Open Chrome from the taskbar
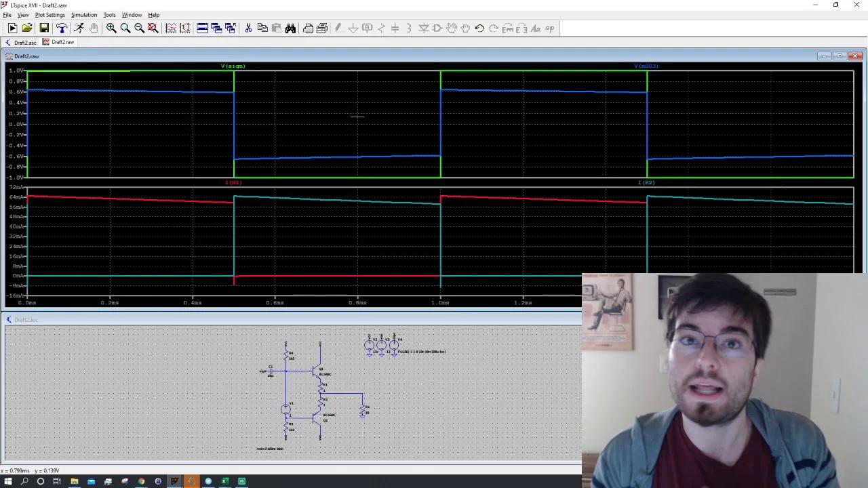This screenshot has height=488, width=868. coord(141,481)
